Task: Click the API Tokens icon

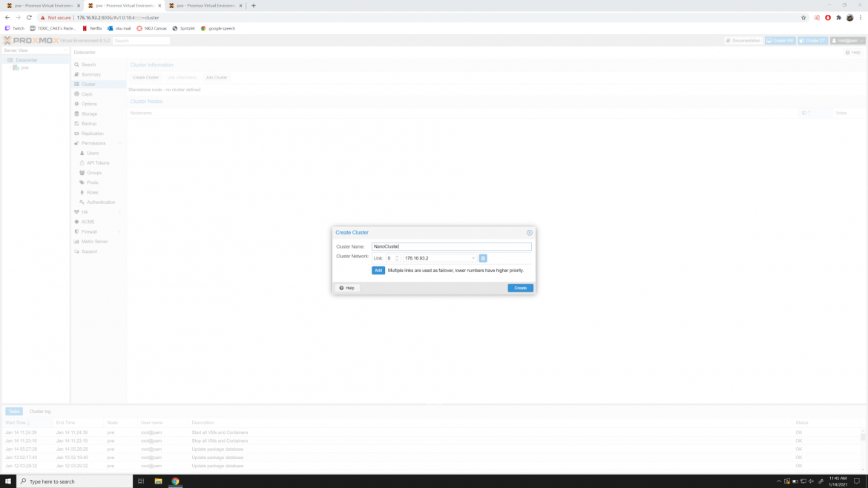Action: pos(82,163)
